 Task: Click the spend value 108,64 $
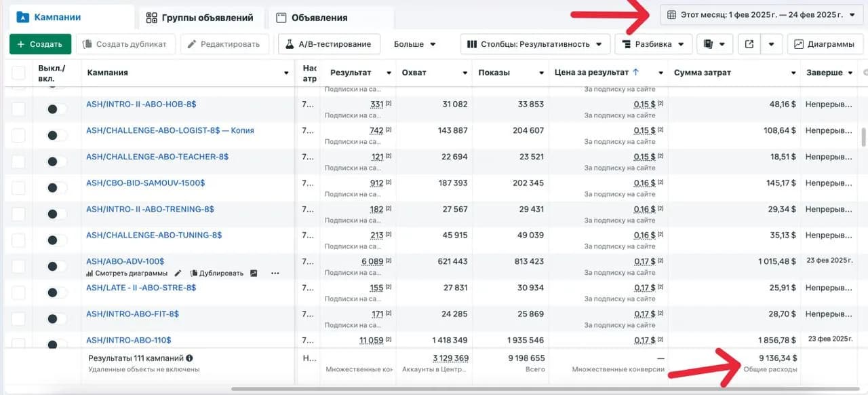pyautogui.click(x=780, y=130)
